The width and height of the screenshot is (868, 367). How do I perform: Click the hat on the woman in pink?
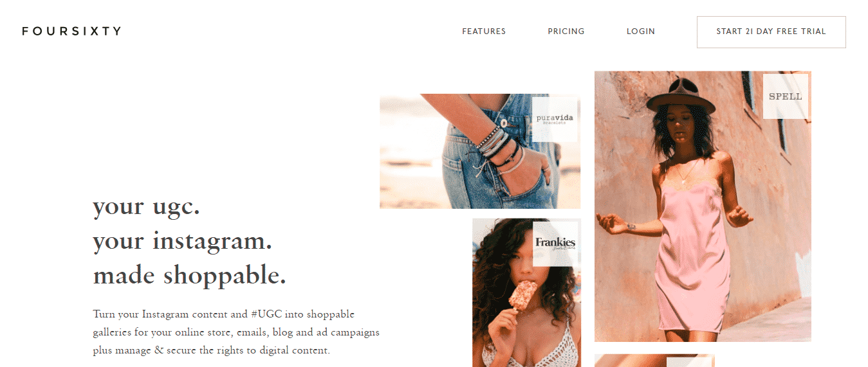coord(681,96)
